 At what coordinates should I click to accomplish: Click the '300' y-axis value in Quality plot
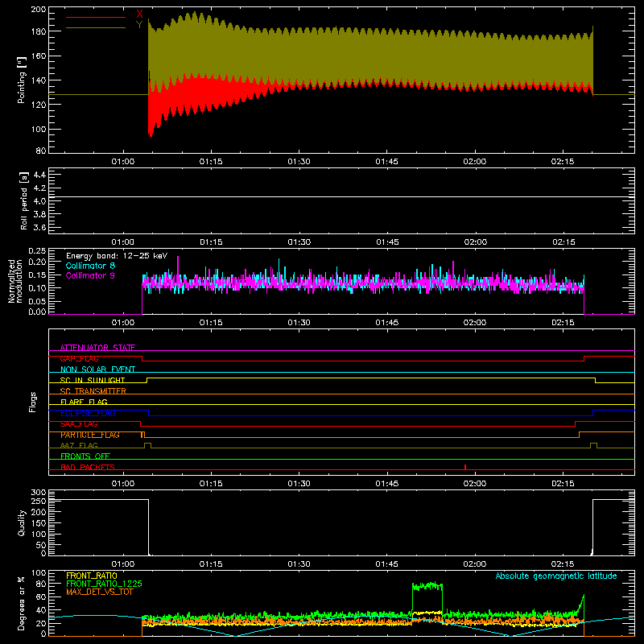(39, 492)
